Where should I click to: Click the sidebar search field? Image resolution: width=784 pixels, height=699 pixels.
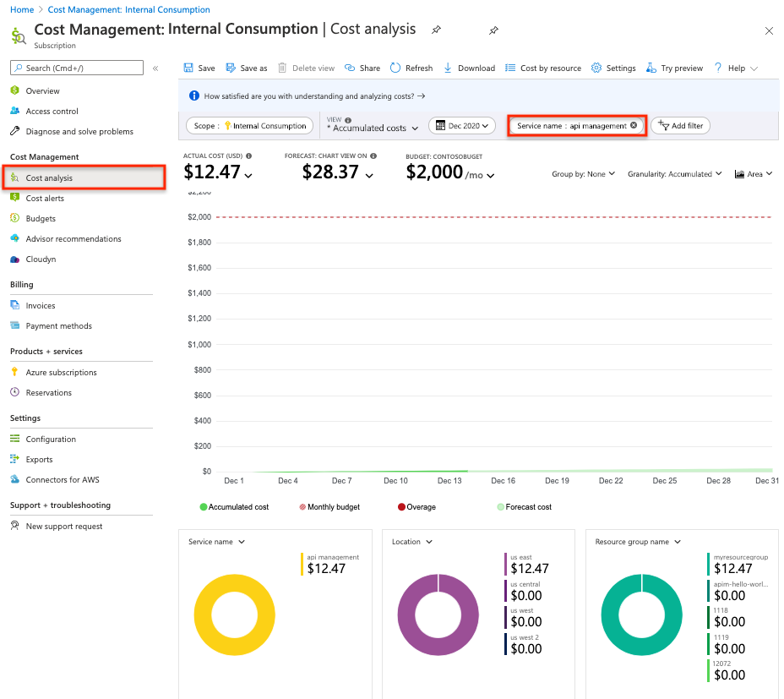tap(78, 68)
